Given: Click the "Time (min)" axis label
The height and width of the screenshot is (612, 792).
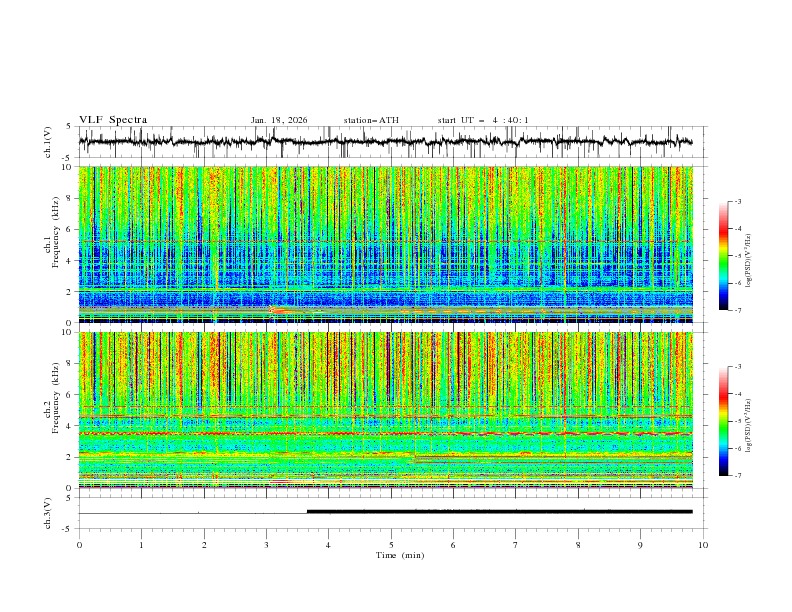Looking at the screenshot, I should (x=400, y=555).
